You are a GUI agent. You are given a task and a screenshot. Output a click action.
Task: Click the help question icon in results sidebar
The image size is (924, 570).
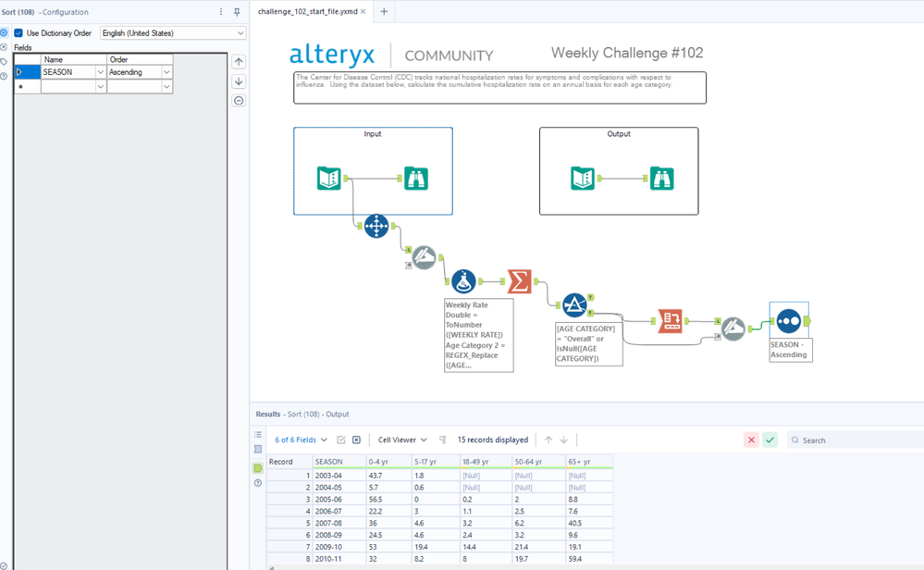[258, 483]
